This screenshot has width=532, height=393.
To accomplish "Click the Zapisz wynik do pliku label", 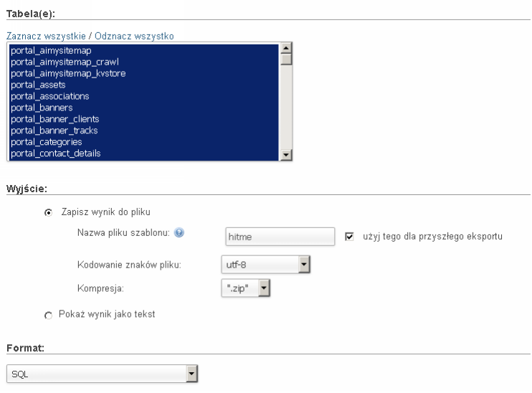I will (105, 212).
